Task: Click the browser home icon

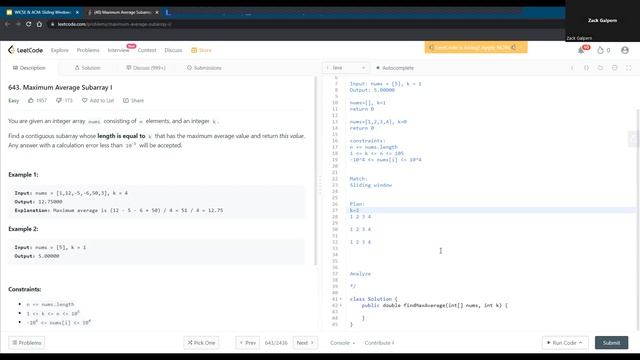Action: 39,24
